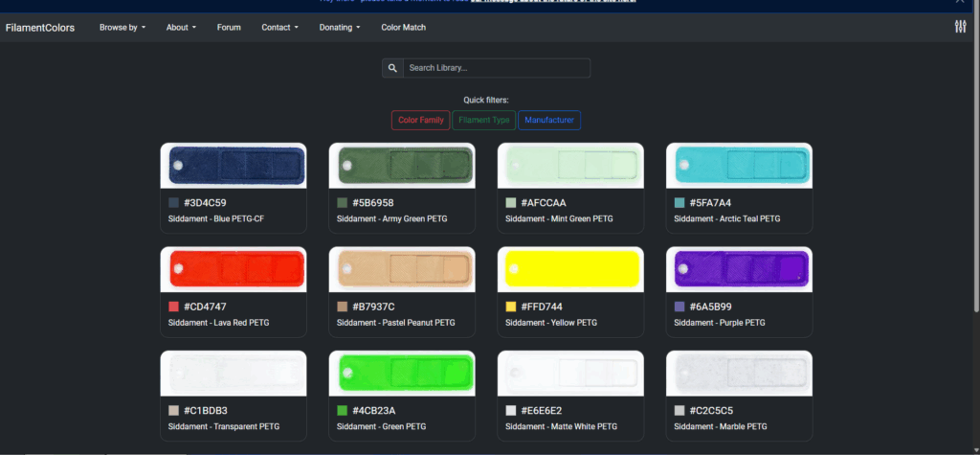Open the Lava Red PETG swatch photo
The height and width of the screenshot is (455, 980).
234,270
